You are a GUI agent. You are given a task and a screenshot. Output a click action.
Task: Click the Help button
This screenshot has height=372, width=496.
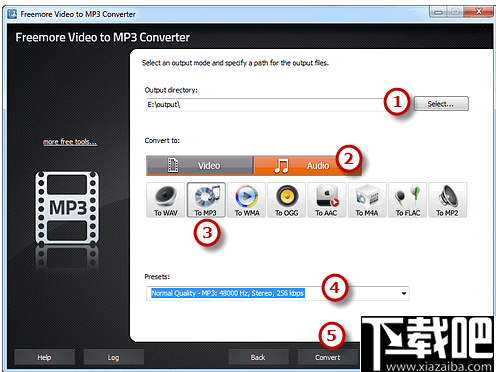click(44, 358)
